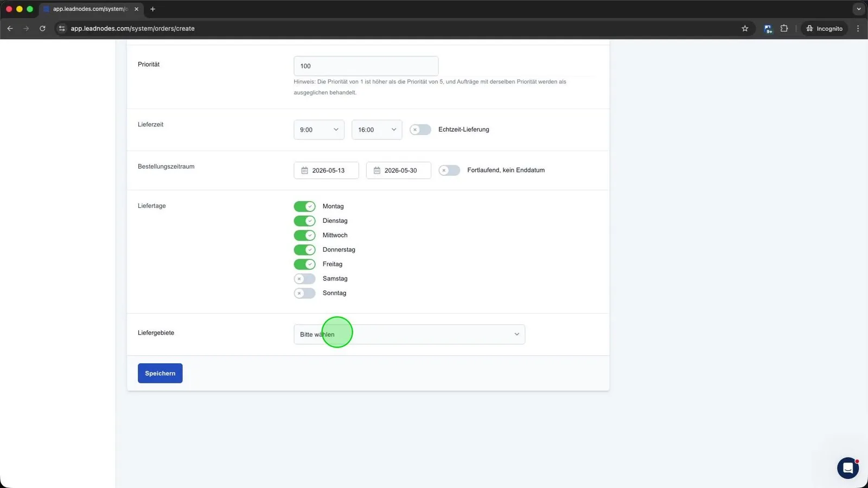Open Chrome three-dot menu

858,28
